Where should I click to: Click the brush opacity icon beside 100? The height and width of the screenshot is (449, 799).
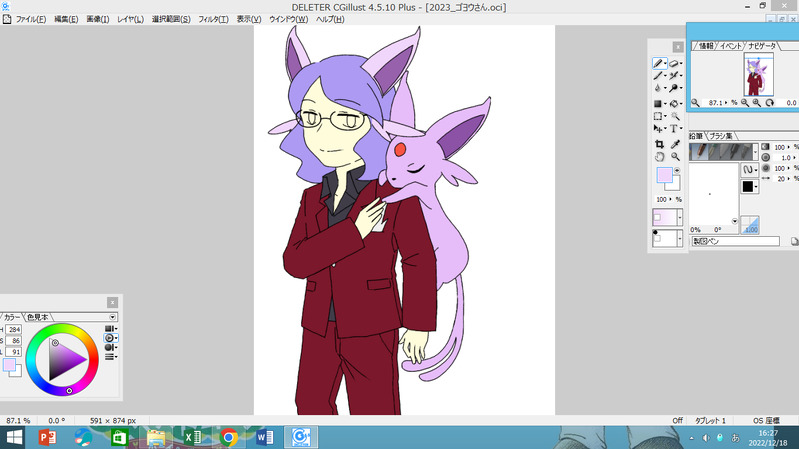pos(765,147)
